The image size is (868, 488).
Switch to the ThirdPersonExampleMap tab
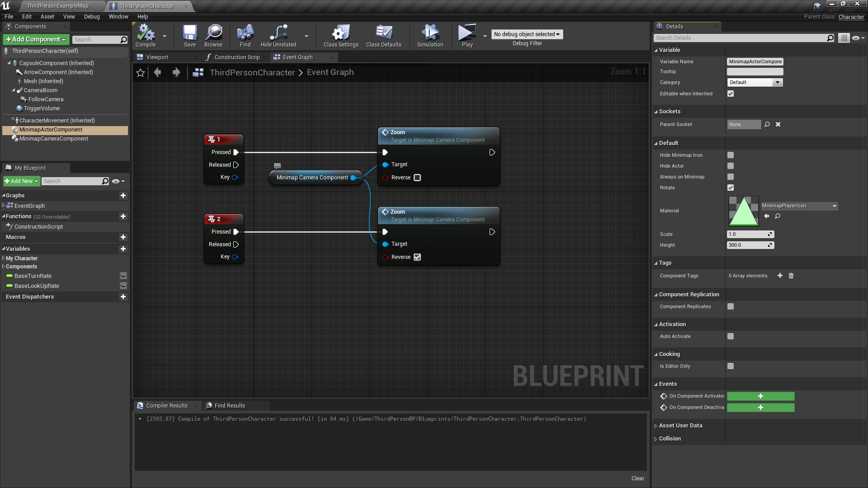(x=57, y=6)
